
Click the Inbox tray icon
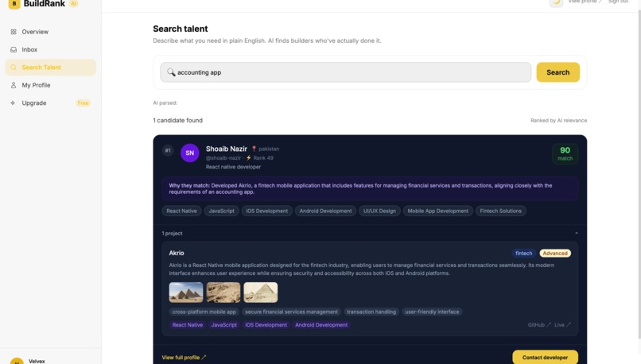point(14,49)
